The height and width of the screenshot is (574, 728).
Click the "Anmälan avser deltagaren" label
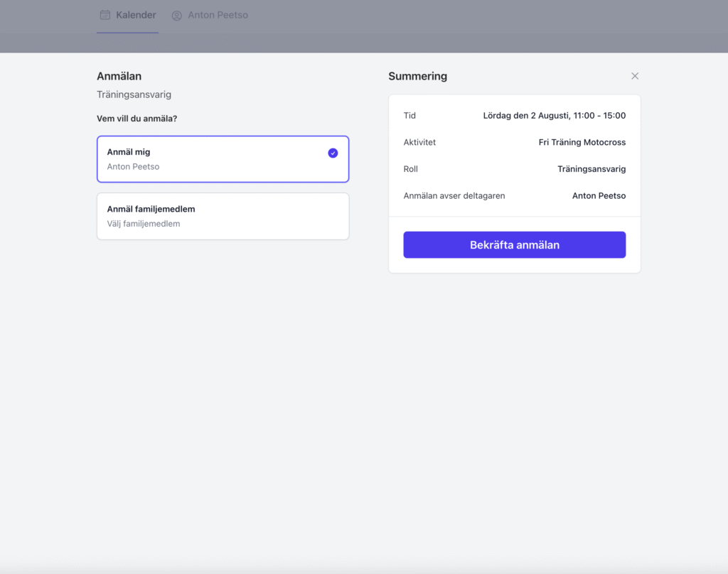click(454, 195)
